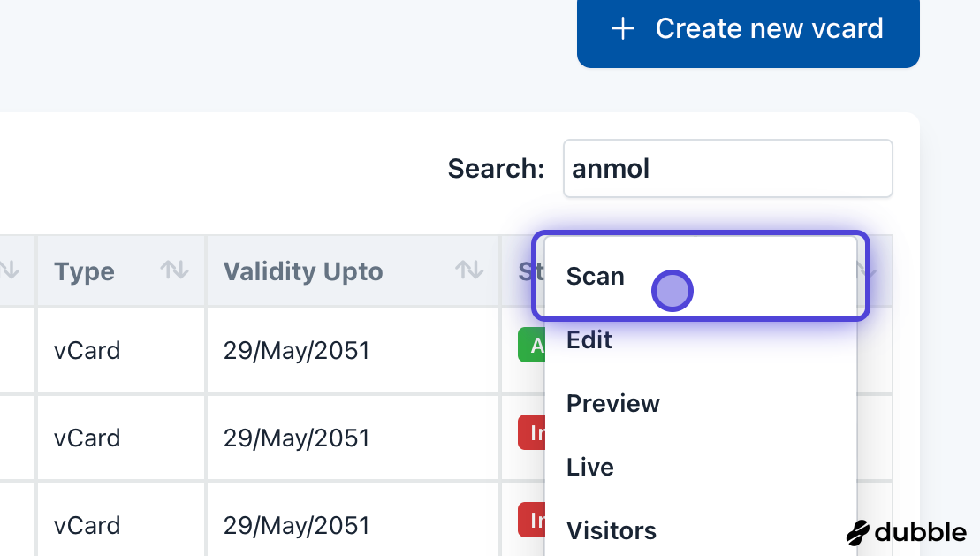Click the vCard type cell in first row

[87, 351]
